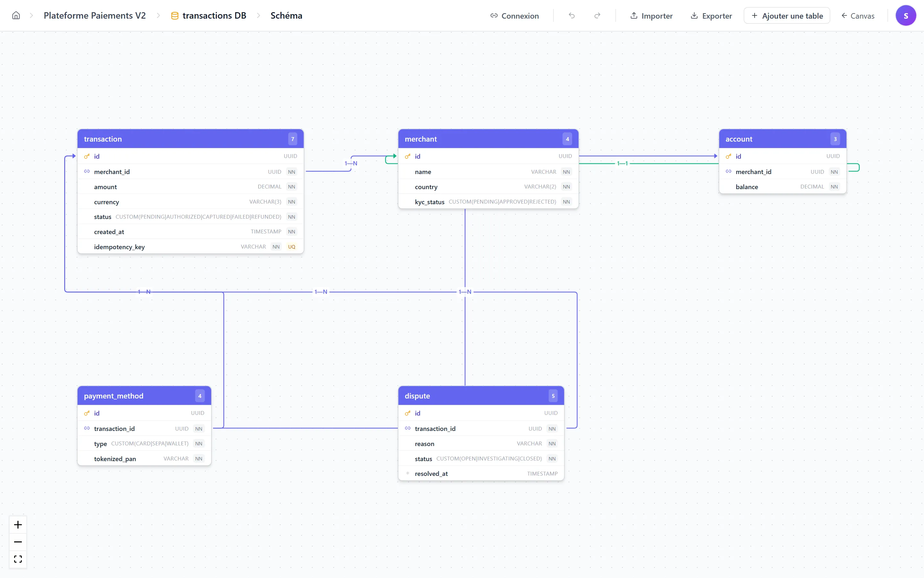Screen dimensions: 924x578
Task: Select the currency column row
Action: click(191, 201)
